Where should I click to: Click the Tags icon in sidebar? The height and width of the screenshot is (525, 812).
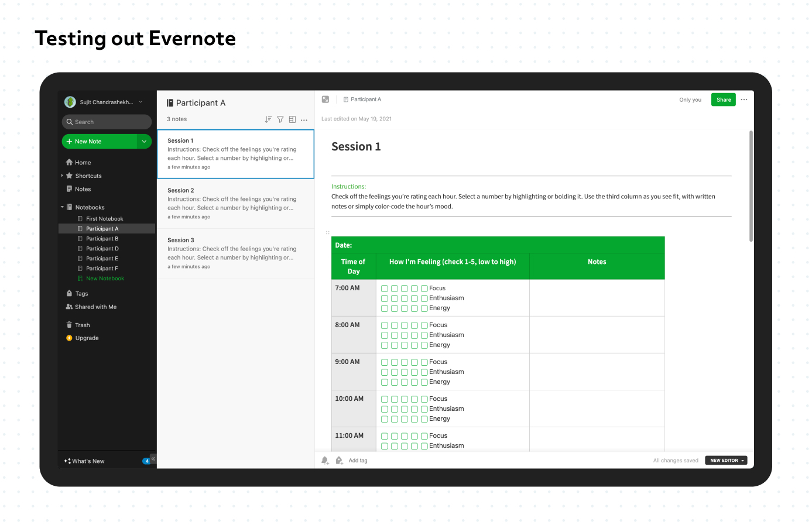(69, 293)
